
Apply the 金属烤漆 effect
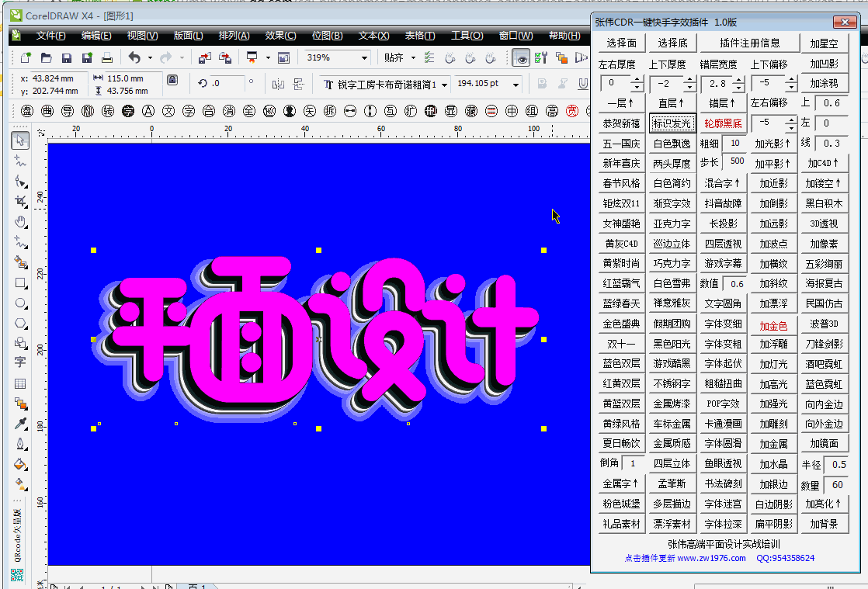tap(672, 404)
